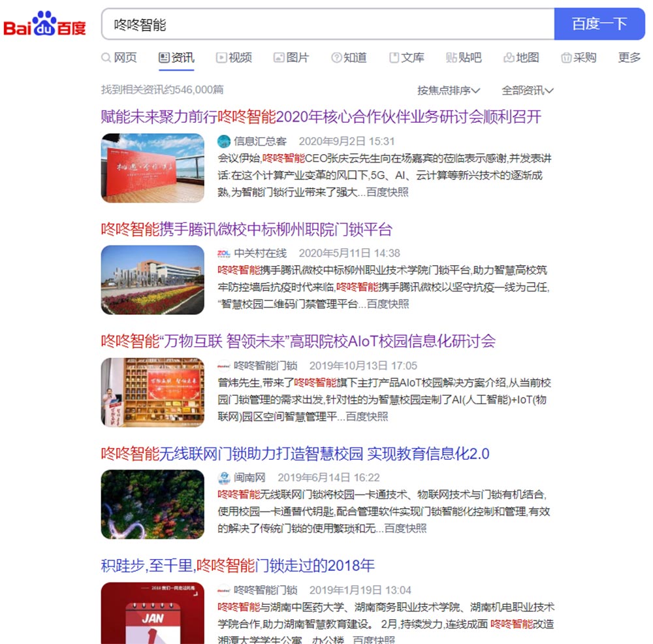This screenshot has height=644, width=653.
Task: Click the 百度一下 search button
Action: click(599, 24)
